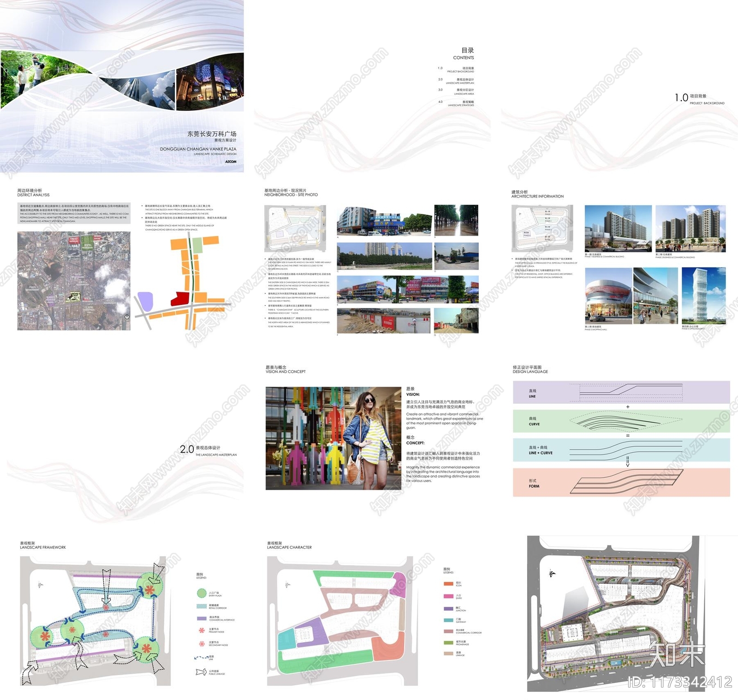Select the purple LINE design language band
Image resolution: width=738 pixels, height=700 pixels.
click(x=621, y=392)
